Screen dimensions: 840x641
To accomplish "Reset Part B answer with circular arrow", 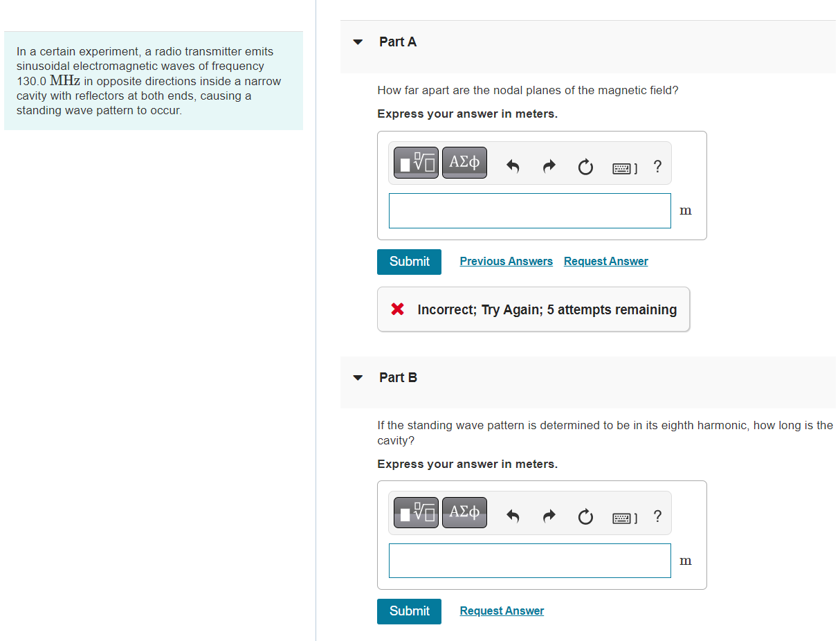I will pyautogui.click(x=585, y=517).
